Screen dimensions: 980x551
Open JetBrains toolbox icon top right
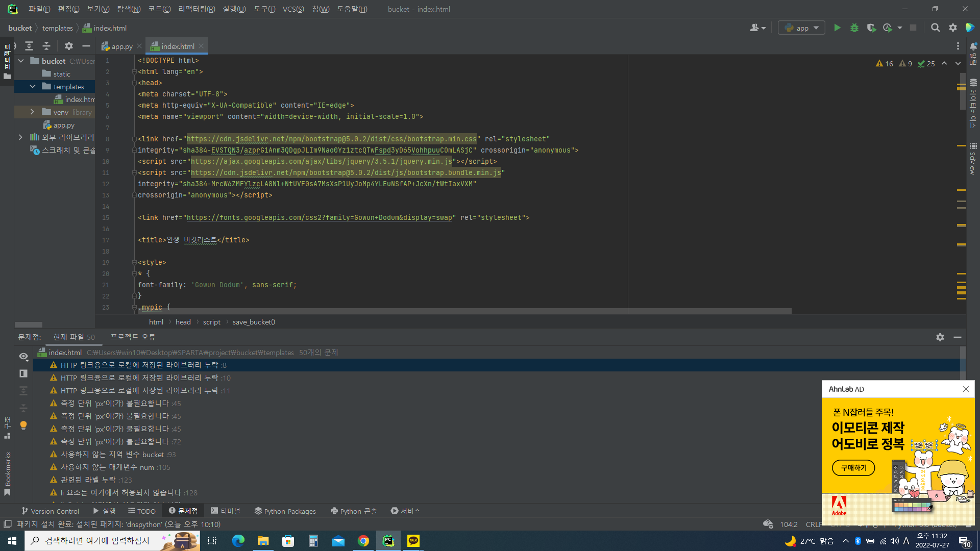[x=970, y=28]
